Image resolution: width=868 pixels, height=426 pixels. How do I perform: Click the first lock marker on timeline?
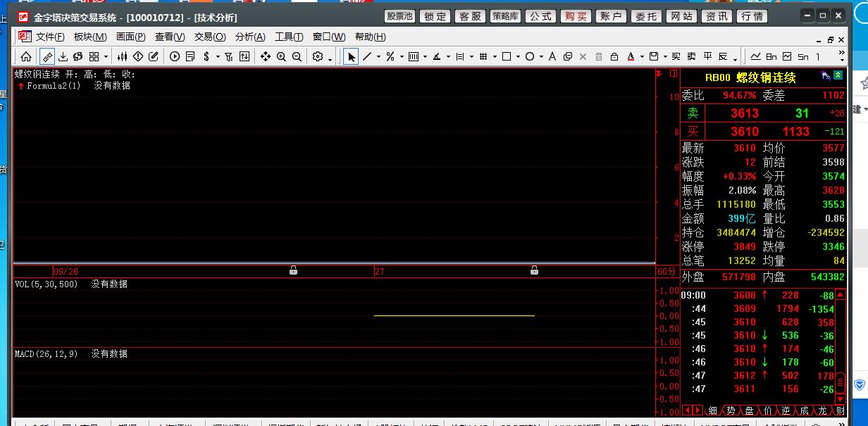click(x=293, y=270)
